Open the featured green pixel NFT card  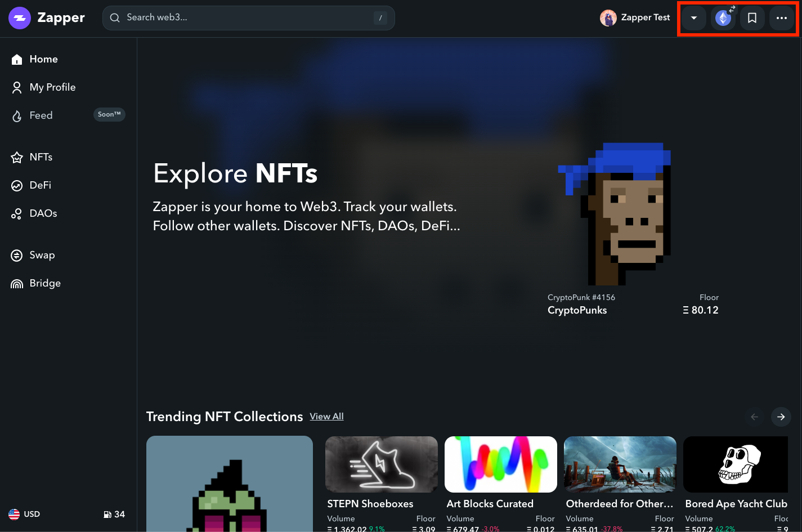tap(230, 484)
